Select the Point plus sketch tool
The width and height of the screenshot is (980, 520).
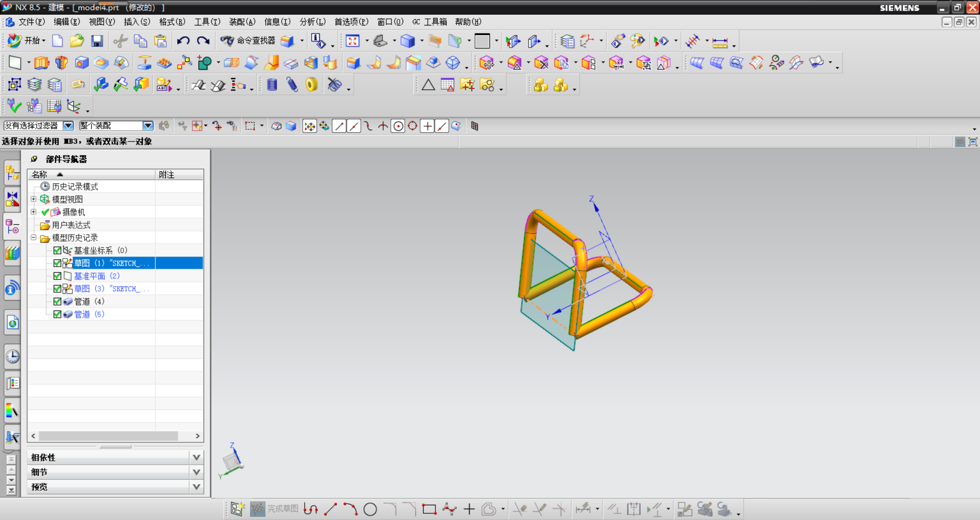pyautogui.click(x=469, y=509)
